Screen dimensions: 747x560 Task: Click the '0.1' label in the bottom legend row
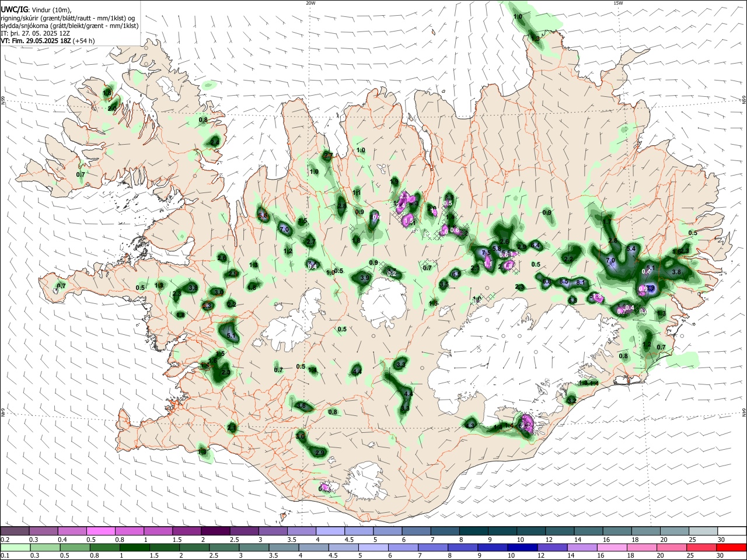pos(5,555)
